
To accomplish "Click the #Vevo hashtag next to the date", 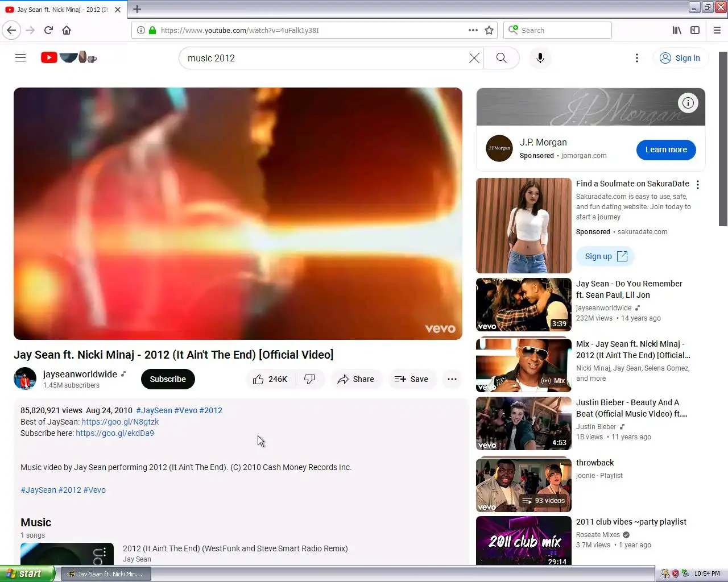I will point(186,410).
